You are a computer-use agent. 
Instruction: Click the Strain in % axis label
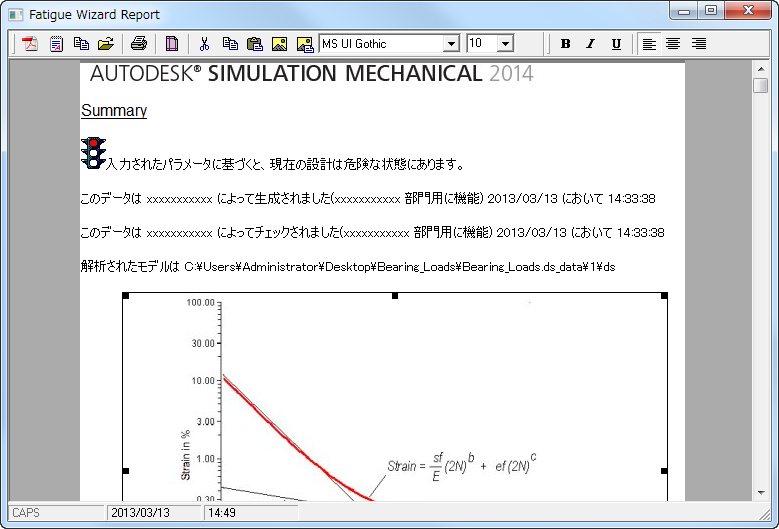click(186, 455)
